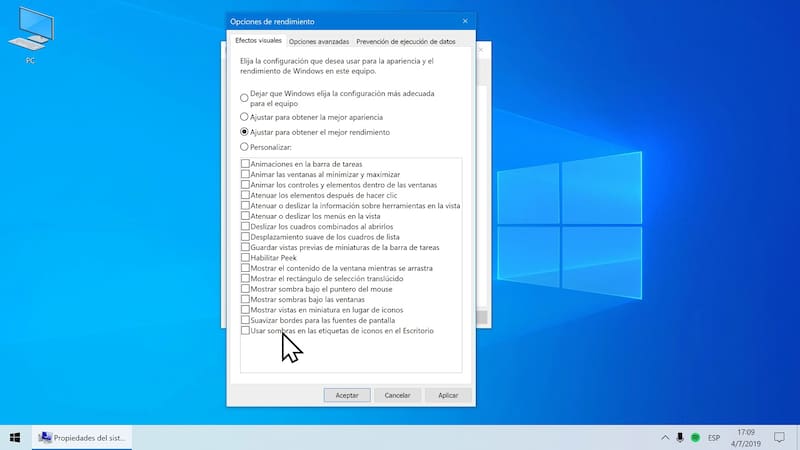Screen dimensions: 800x450
Task: Open the ESP language indicator
Action: 714,438
